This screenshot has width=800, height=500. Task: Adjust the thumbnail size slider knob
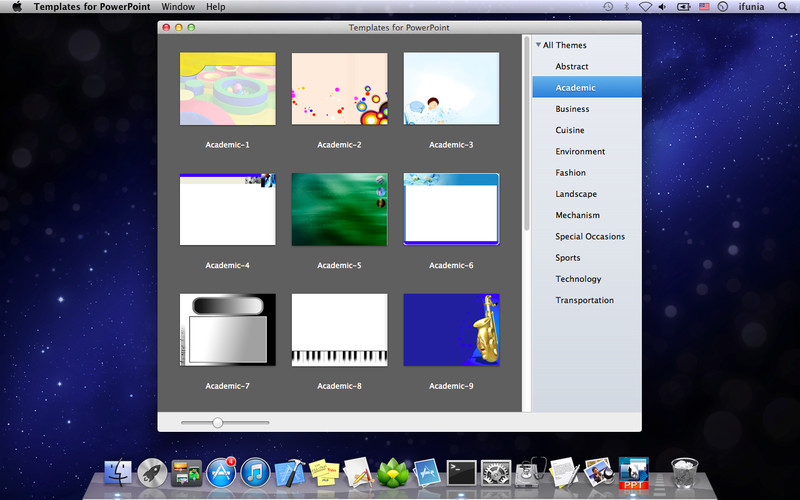217,422
